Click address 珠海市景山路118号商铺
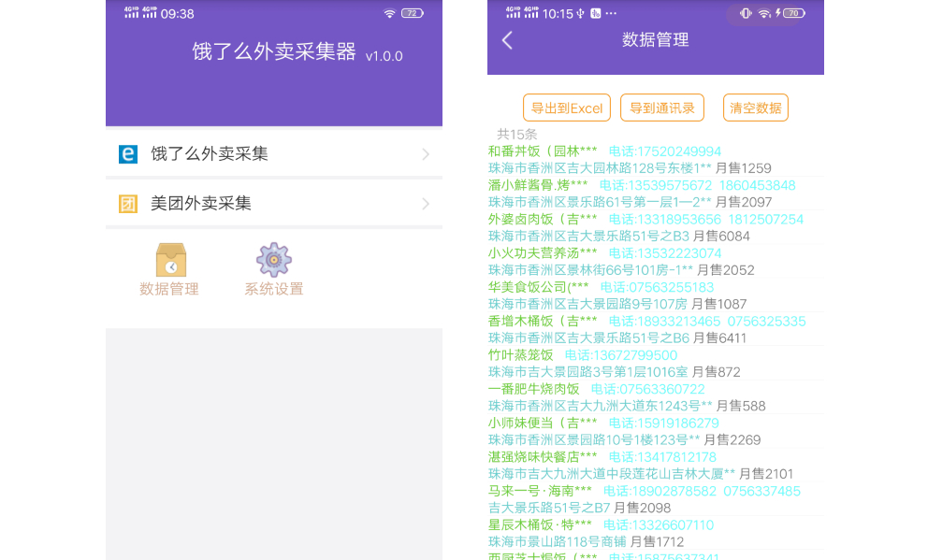Viewport: 928px width, 560px height. (557, 541)
